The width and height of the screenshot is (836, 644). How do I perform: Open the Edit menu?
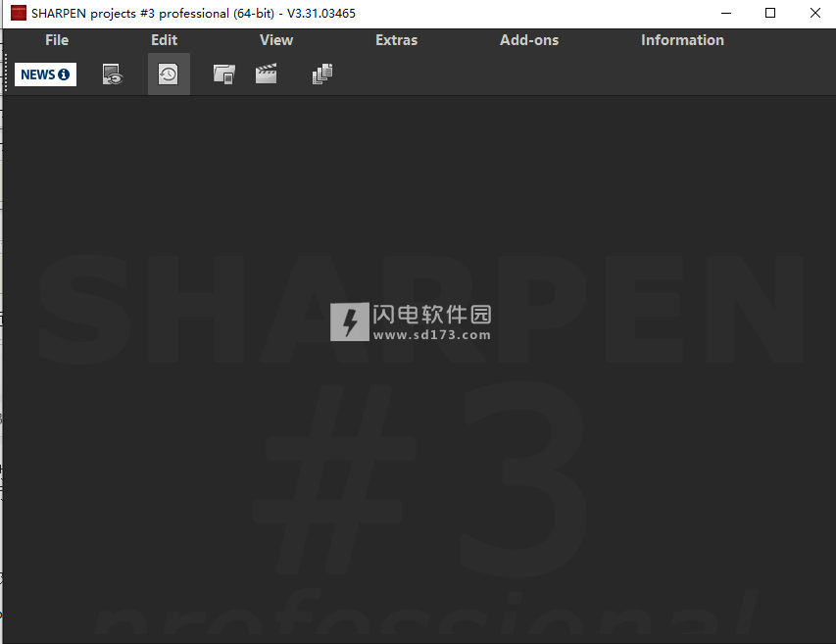pos(164,40)
